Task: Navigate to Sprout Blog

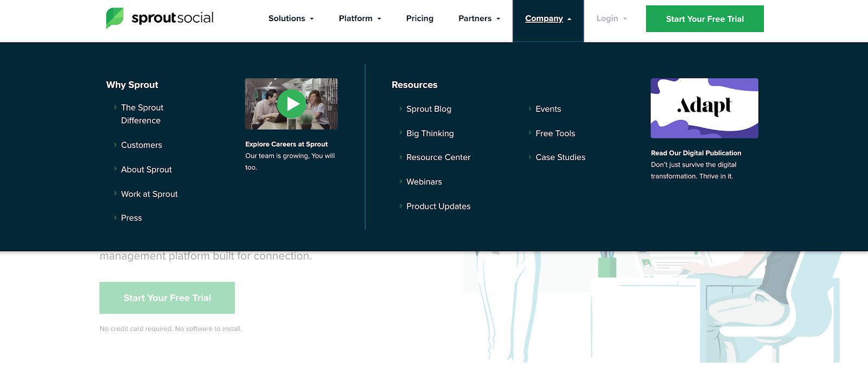Action: point(429,109)
